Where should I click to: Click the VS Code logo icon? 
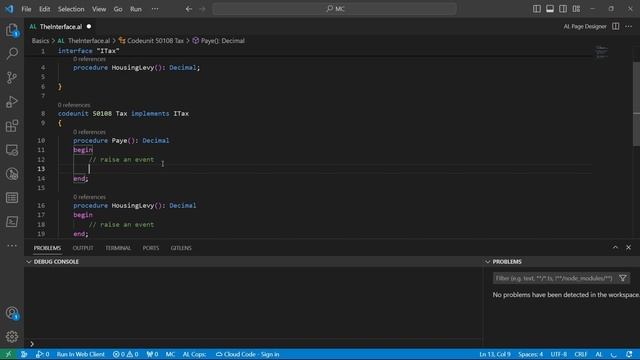click(x=9, y=9)
